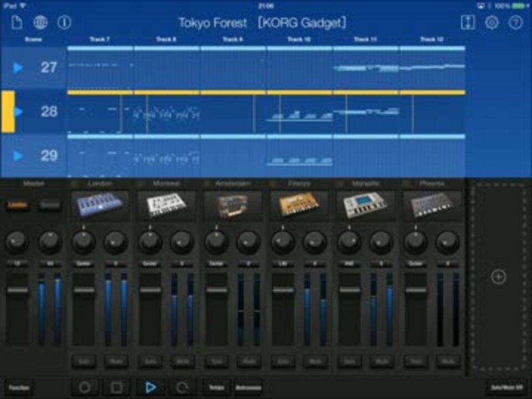The width and height of the screenshot is (532, 399).
Task: Open the Track 9 Amsterdam gadget
Action: (x=233, y=206)
